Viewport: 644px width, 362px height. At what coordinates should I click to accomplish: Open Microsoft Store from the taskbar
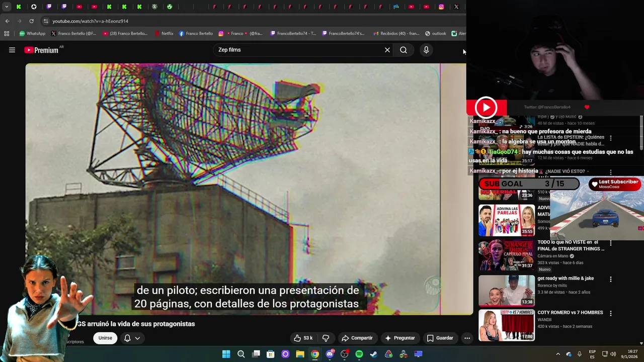coord(271,354)
